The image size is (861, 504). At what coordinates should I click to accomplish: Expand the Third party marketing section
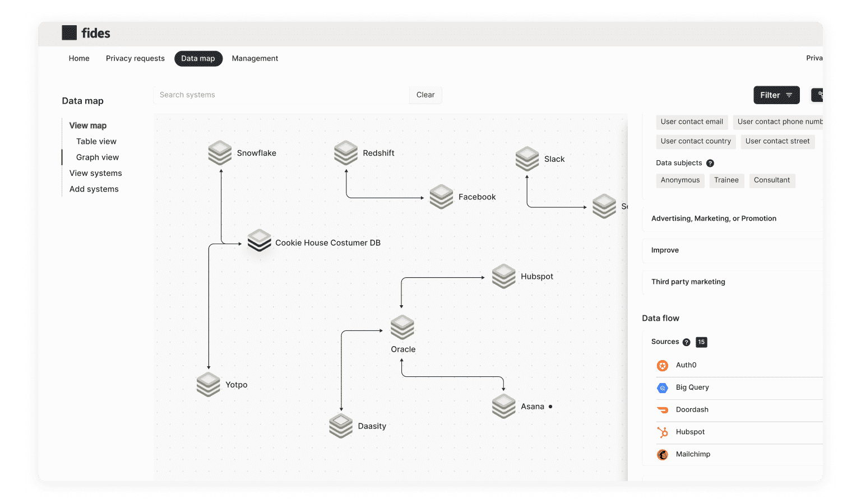click(733, 282)
